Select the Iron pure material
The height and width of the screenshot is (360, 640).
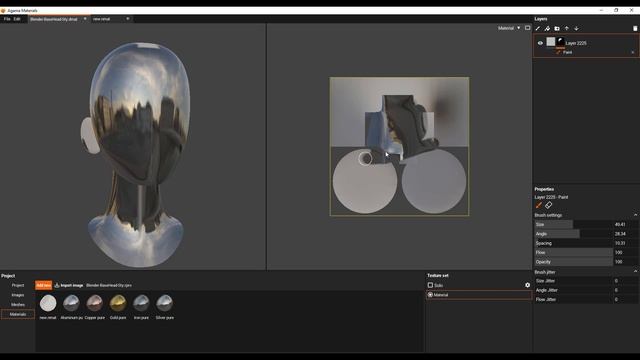click(141, 303)
